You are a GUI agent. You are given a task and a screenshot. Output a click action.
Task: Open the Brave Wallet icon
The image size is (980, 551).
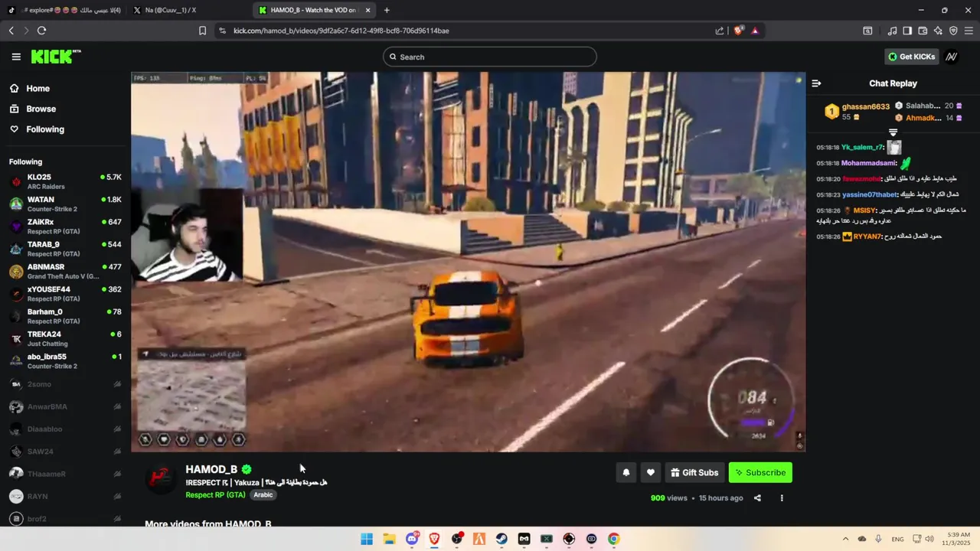pos(923,31)
